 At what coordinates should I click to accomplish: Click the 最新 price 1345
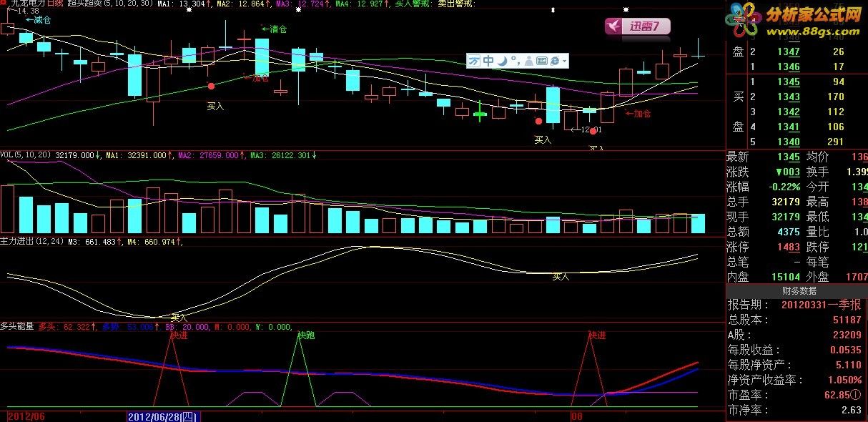tap(788, 157)
